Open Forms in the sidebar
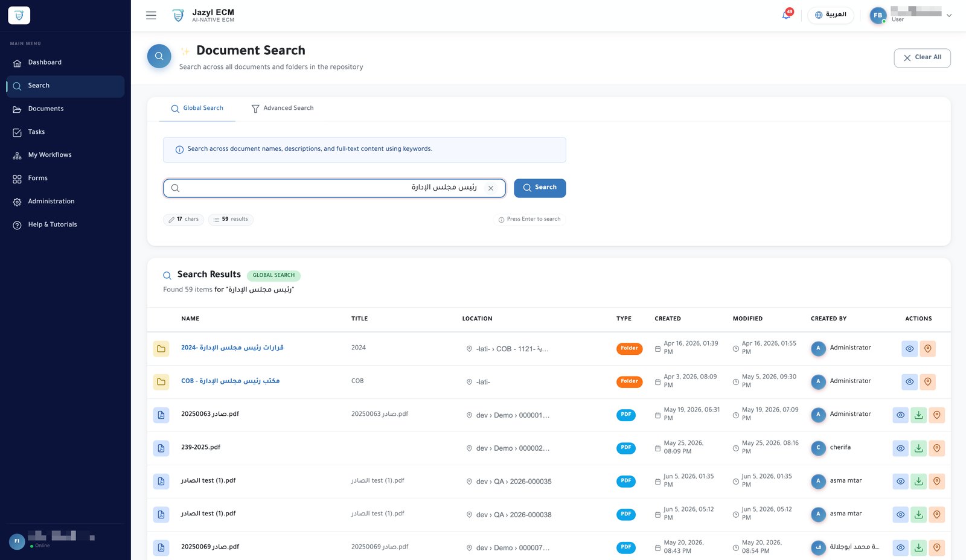The image size is (966, 560). click(x=65, y=179)
